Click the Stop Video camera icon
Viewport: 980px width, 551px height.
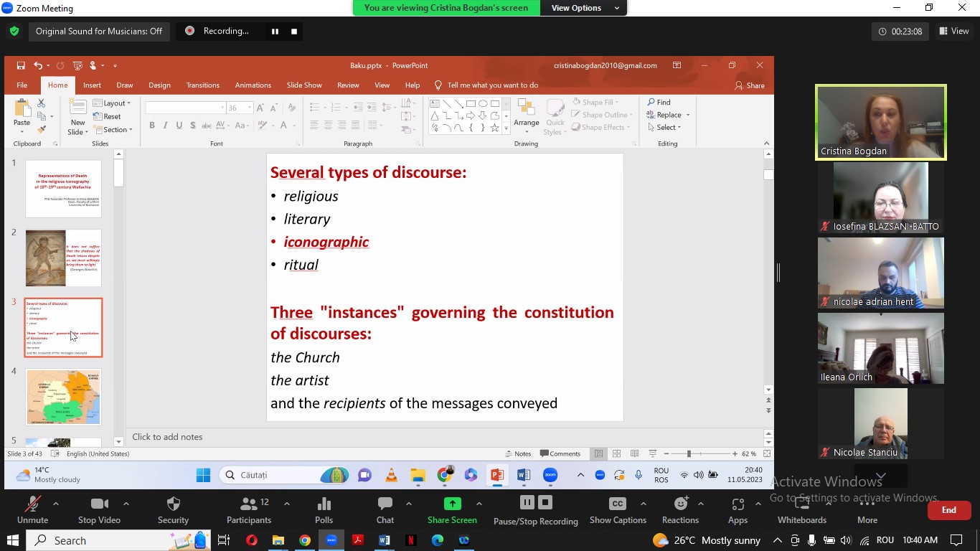[100, 504]
